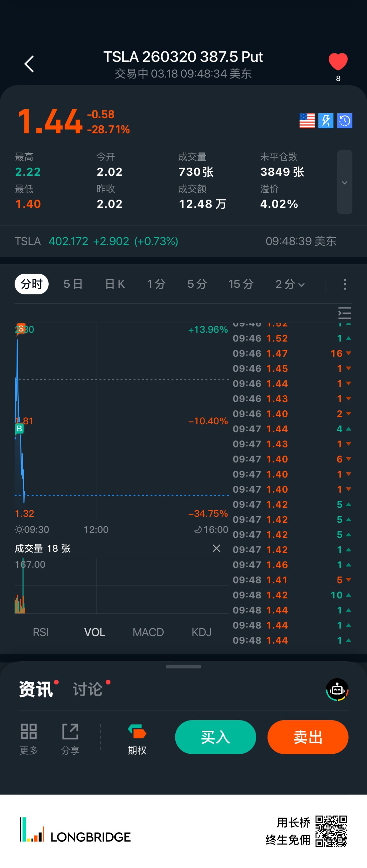Viewport: 367px width, 868px height.
Task: Select the 分时 chart tab
Action: (x=32, y=284)
